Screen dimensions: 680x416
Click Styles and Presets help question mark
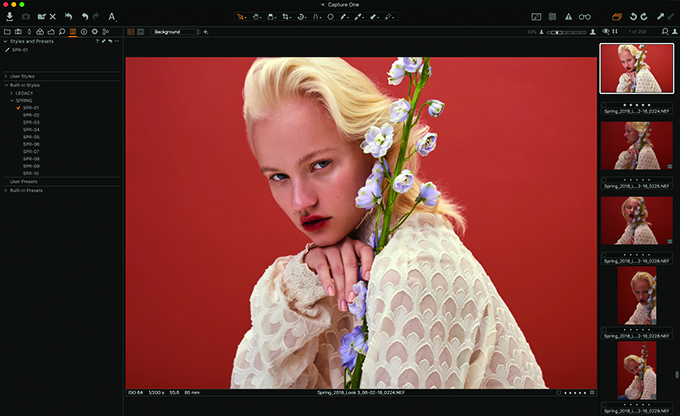(97, 41)
